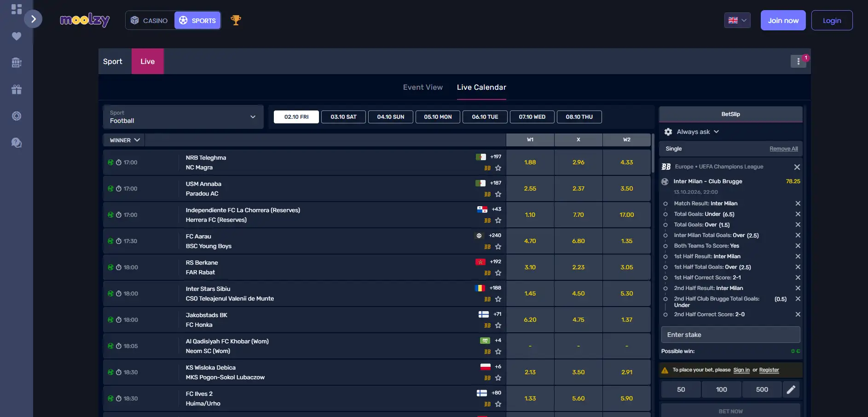
Task: Click the Login button
Action: click(832, 20)
